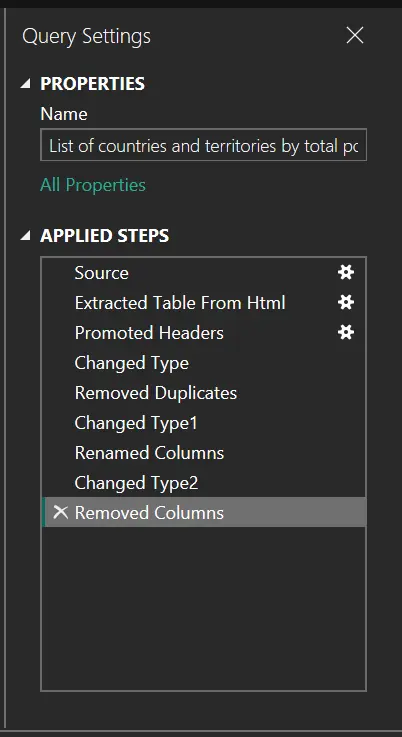Select the Renamed Columns step
402x737 pixels.
pos(204,453)
